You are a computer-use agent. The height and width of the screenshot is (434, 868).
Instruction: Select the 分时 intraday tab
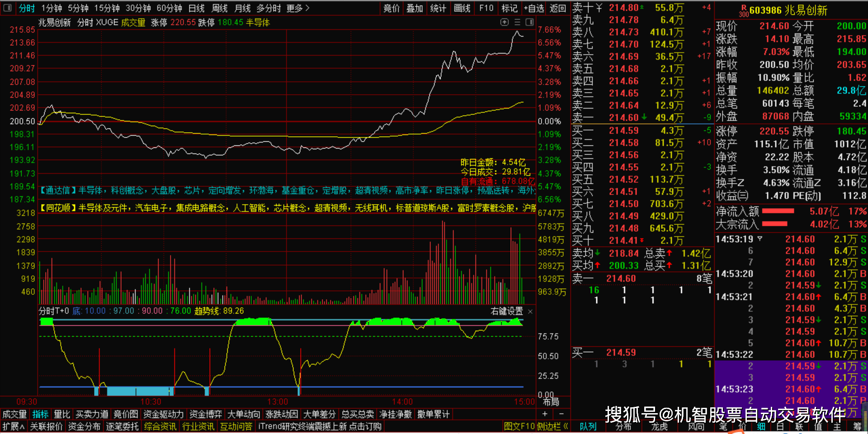click(x=27, y=8)
